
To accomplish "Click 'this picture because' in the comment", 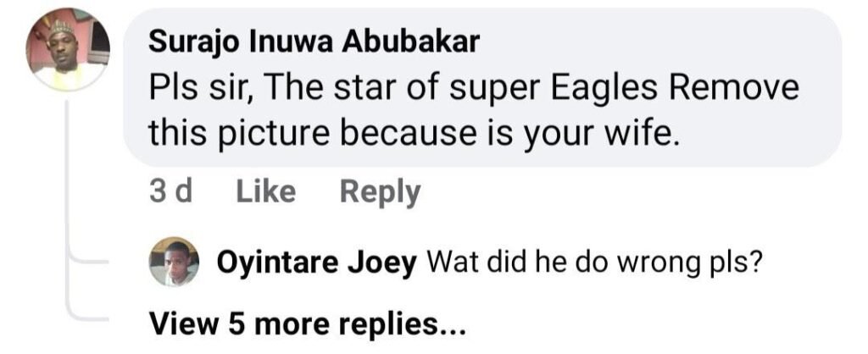I will tap(311, 133).
